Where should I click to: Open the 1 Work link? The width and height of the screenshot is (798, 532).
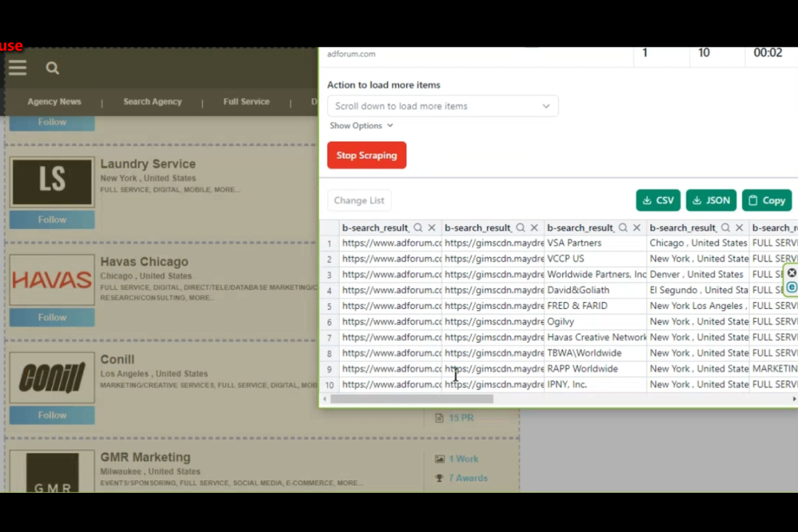pyautogui.click(x=463, y=459)
